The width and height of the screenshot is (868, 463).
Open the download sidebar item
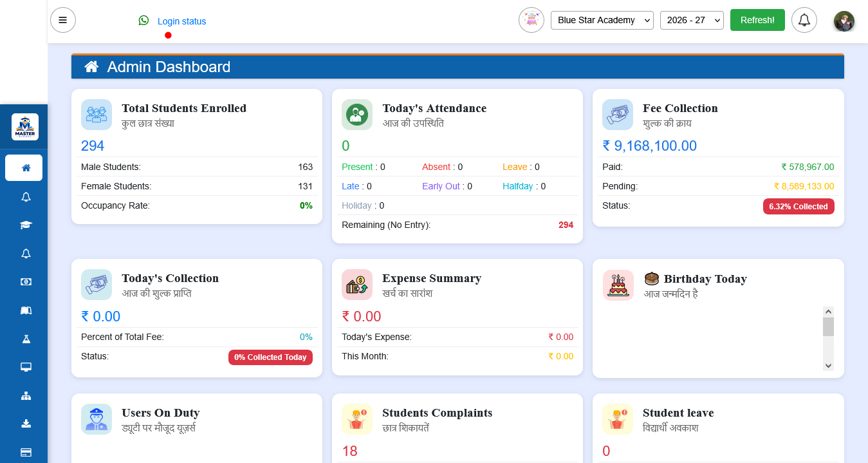coord(26,424)
